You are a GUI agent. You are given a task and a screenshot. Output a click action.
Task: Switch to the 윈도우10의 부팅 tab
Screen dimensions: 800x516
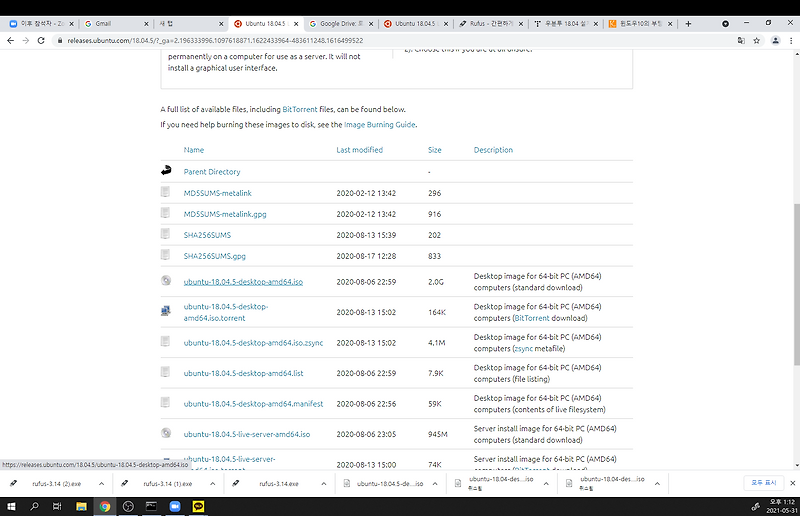point(640,23)
